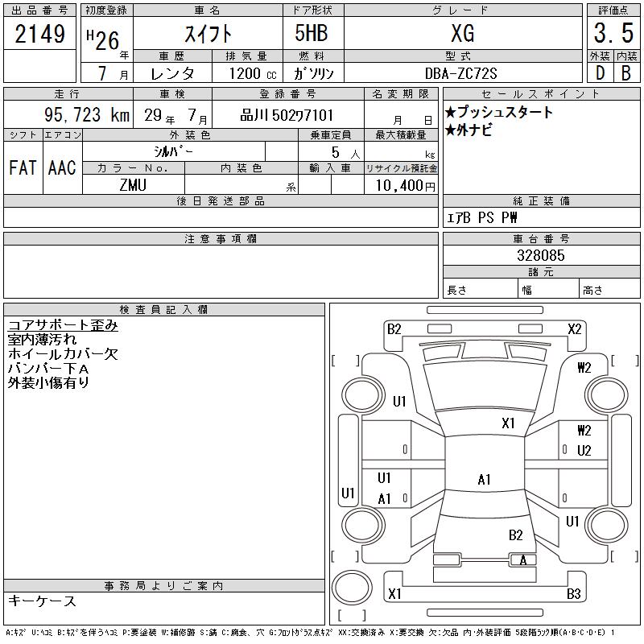Click the X2 damage mark on the diagram
The height and width of the screenshot is (644, 644).
tap(575, 328)
